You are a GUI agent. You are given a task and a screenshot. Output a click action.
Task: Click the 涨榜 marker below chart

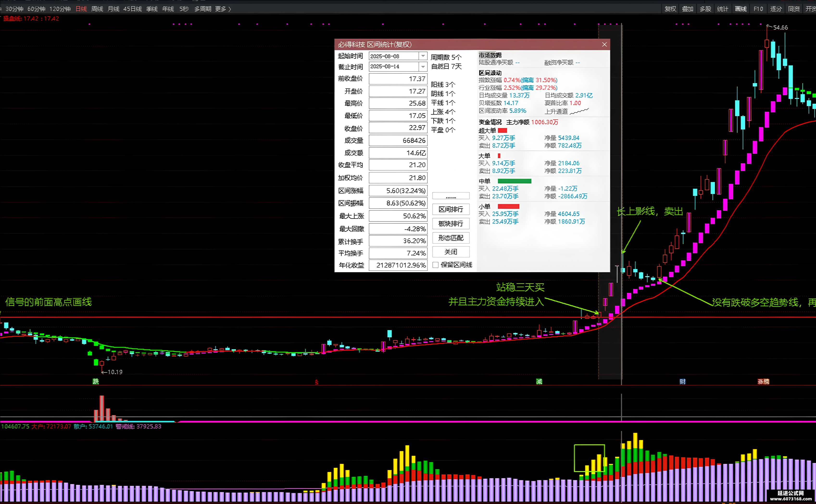tap(763, 382)
